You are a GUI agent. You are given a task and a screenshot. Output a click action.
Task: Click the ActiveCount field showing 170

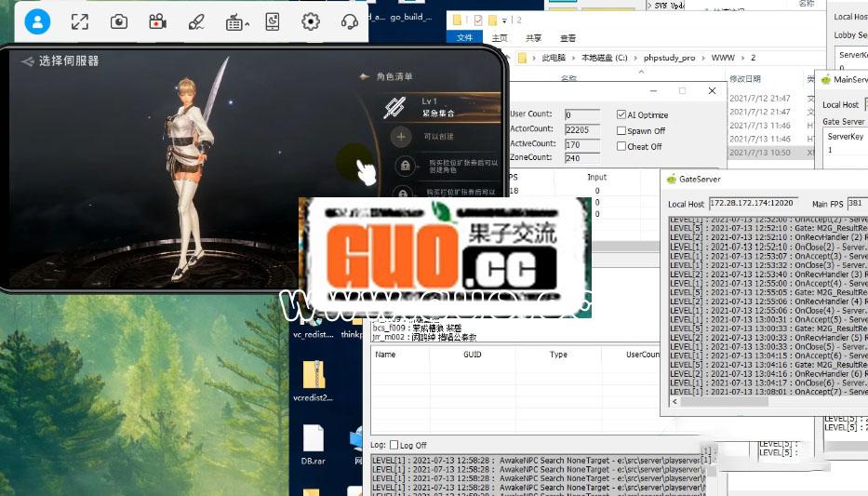581,144
